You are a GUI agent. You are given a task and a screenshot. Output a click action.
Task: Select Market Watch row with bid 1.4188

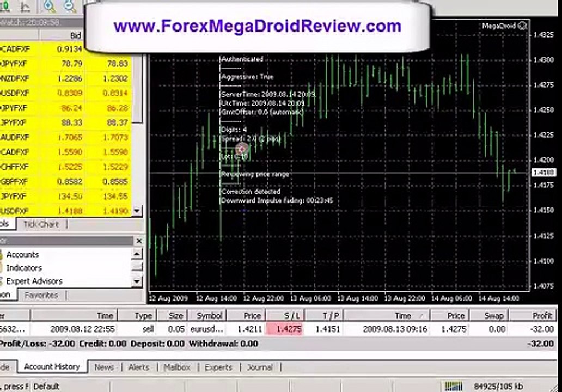(x=65, y=211)
